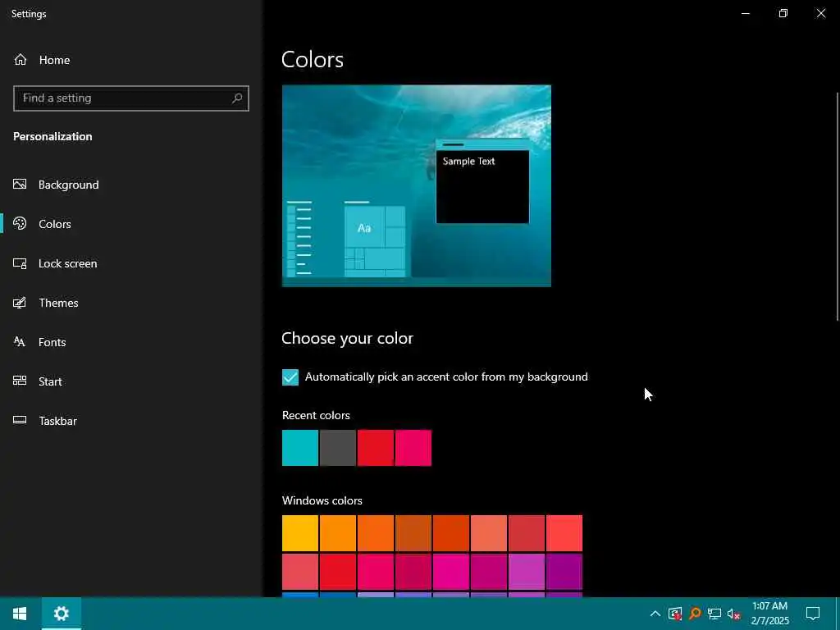Open the Action Center notifications icon
This screenshot has width=840, height=630.
[x=813, y=614]
